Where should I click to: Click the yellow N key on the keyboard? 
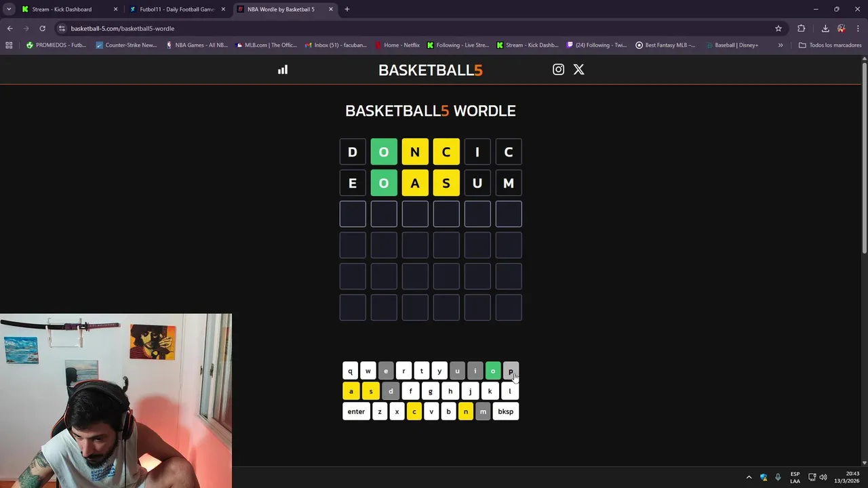tap(466, 411)
